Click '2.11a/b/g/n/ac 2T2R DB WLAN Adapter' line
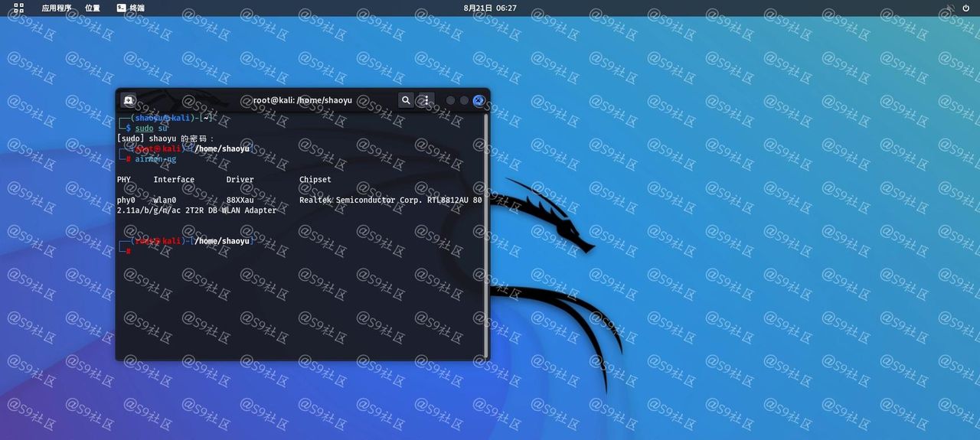Screen dimensions: 980x440 click(x=197, y=210)
